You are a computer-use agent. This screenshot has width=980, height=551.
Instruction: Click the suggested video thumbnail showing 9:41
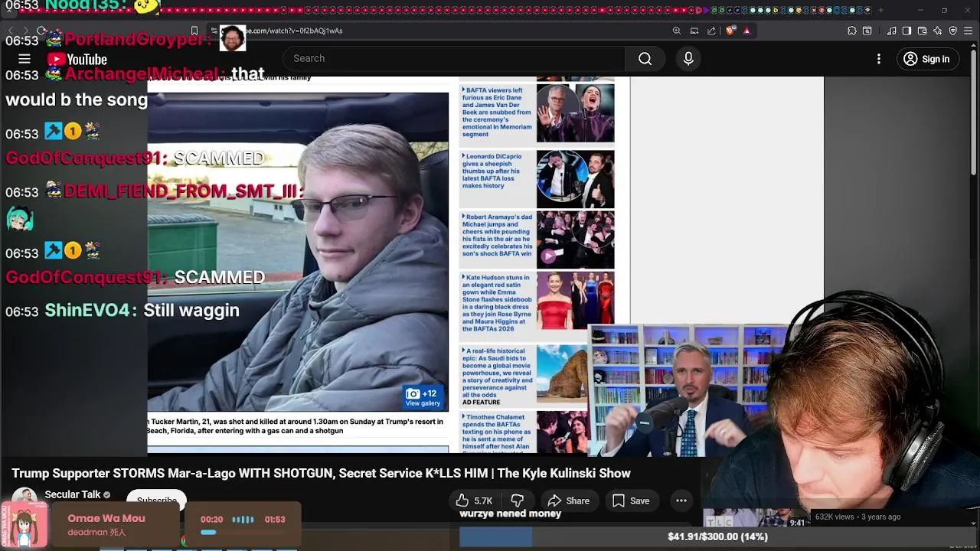click(755, 518)
